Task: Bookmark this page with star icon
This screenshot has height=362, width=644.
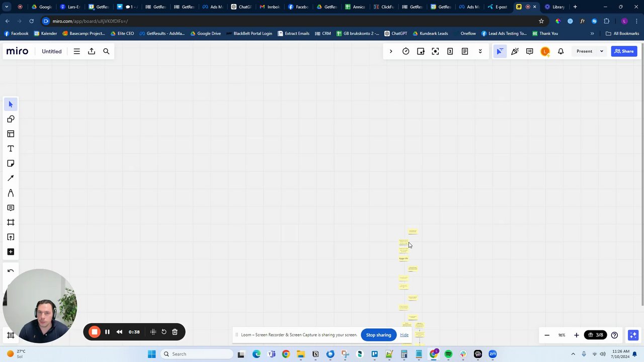Action: click(541, 21)
